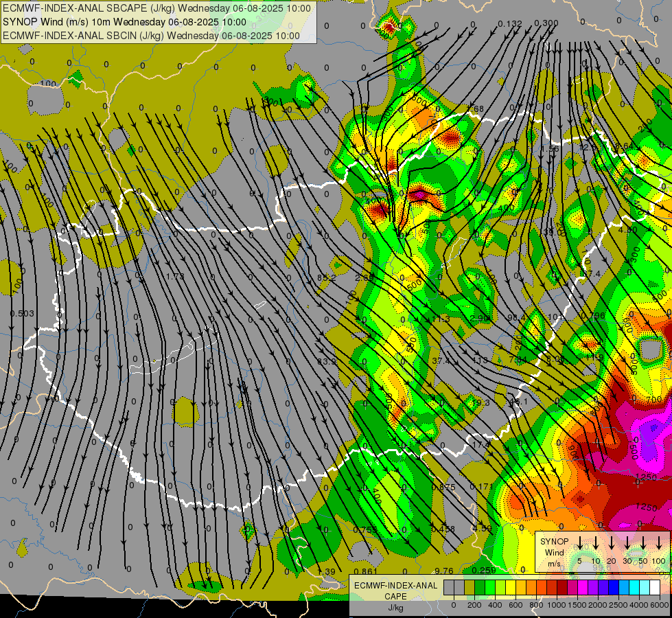The image size is (672, 618).
Task: Click the 2.96 value on the map
Action: pyautogui.click(x=480, y=318)
